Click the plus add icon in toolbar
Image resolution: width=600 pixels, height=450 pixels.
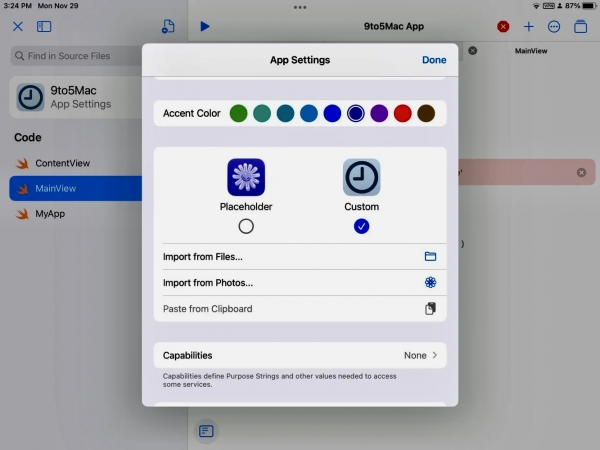pos(529,26)
